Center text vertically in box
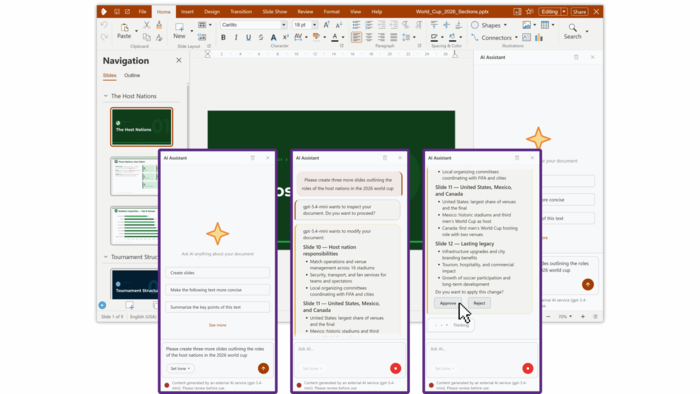 pyautogui.click(x=446, y=25)
